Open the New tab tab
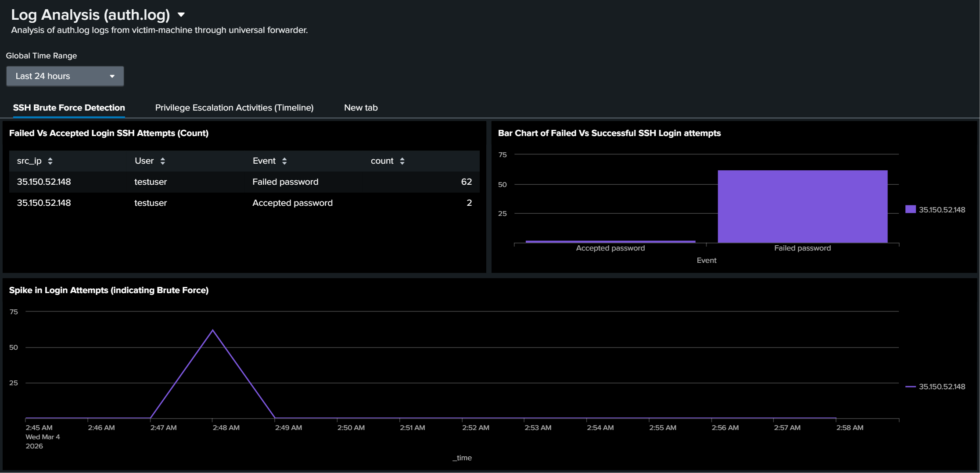Screen dimensions: 980x473 click(360, 107)
